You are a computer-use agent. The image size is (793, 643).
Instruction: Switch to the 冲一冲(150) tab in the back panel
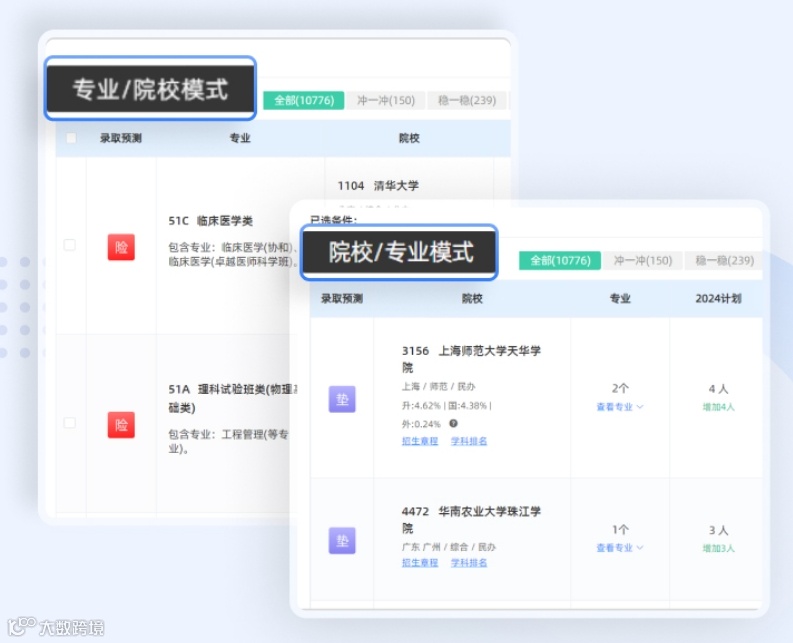click(386, 100)
